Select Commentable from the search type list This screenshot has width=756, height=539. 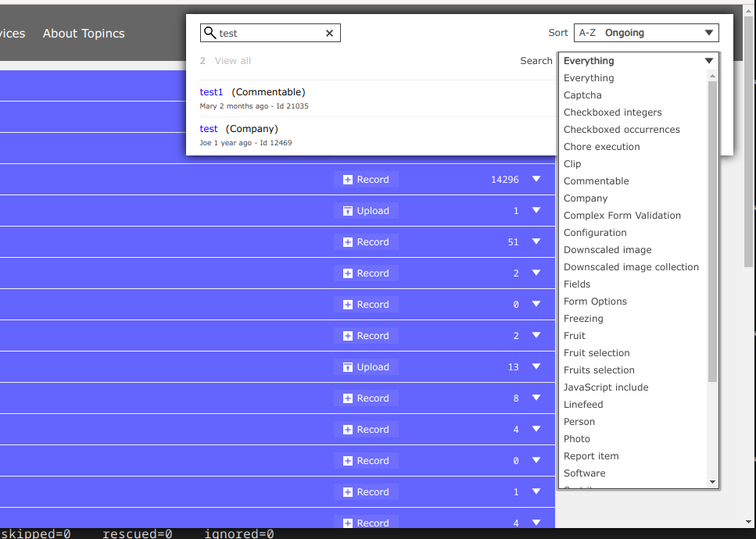(596, 181)
